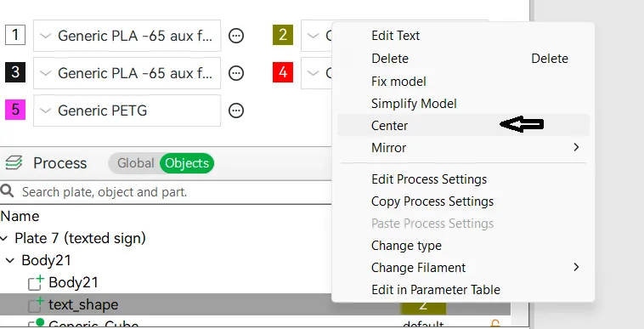Collapse the Body21 object node

pyautogui.click(x=11, y=260)
